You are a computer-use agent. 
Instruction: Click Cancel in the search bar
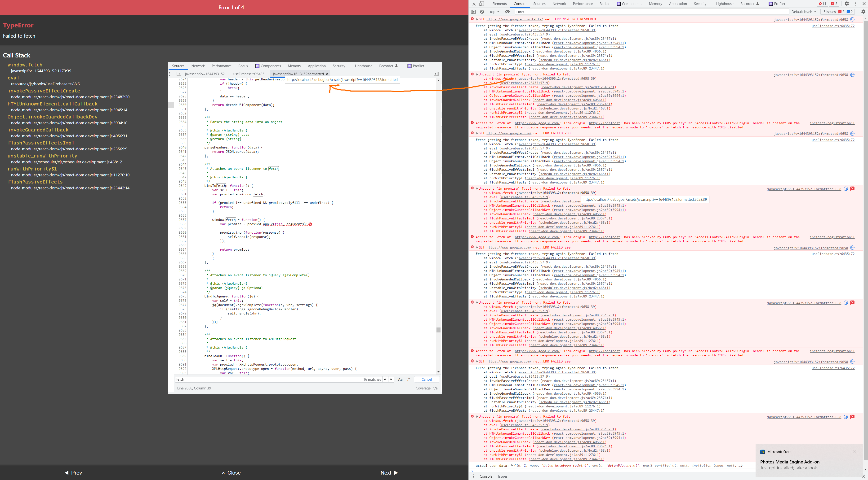pos(426,379)
